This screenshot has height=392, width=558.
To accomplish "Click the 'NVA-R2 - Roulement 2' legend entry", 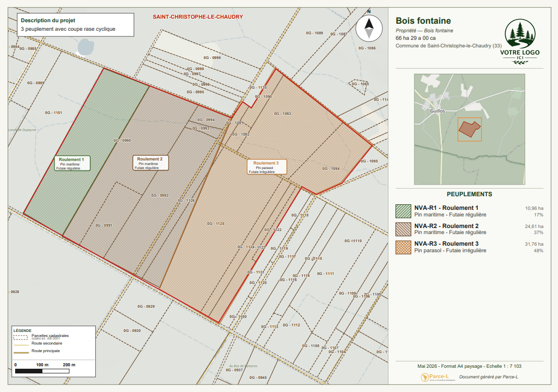I will pos(447,226).
